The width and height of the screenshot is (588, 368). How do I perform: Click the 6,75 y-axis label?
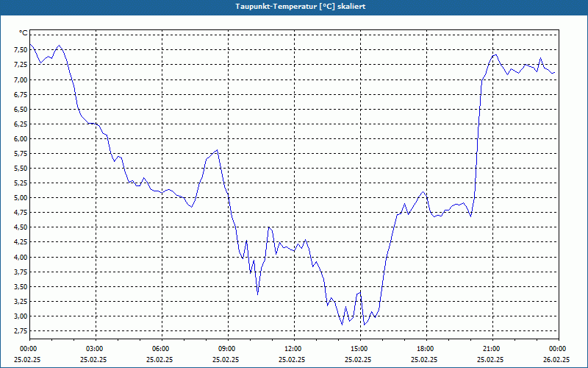click(x=20, y=94)
